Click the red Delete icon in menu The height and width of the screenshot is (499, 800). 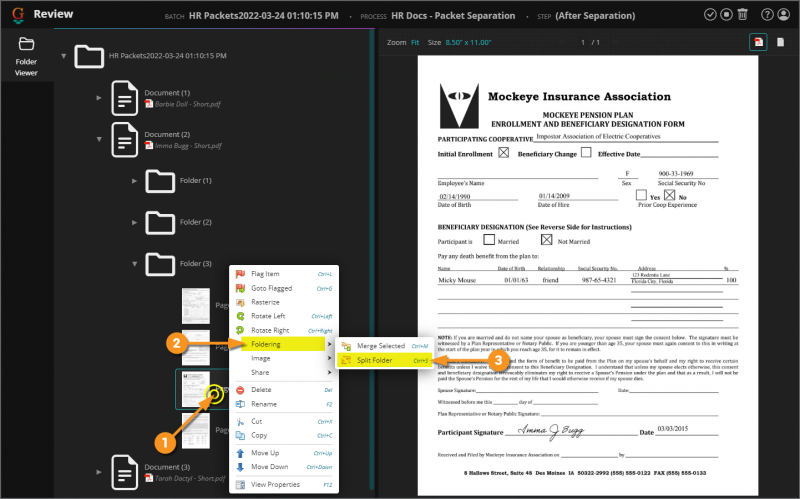coord(240,390)
